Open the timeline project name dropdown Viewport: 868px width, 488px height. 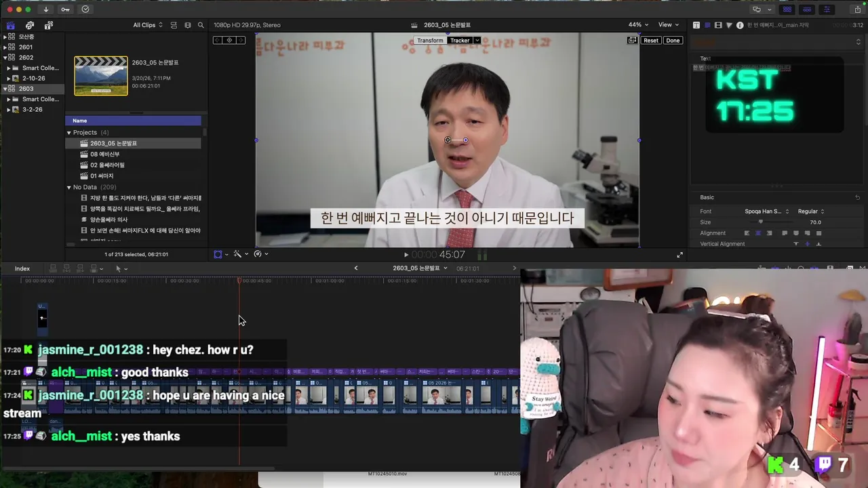pos(420,268)
